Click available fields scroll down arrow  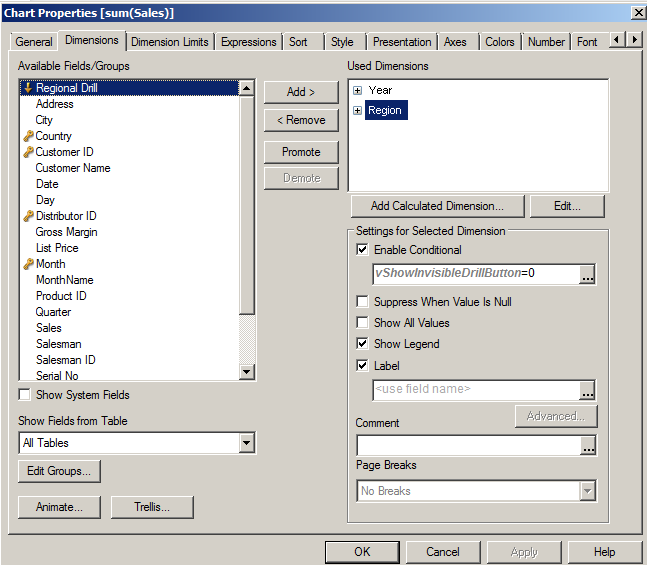[247, 372]
